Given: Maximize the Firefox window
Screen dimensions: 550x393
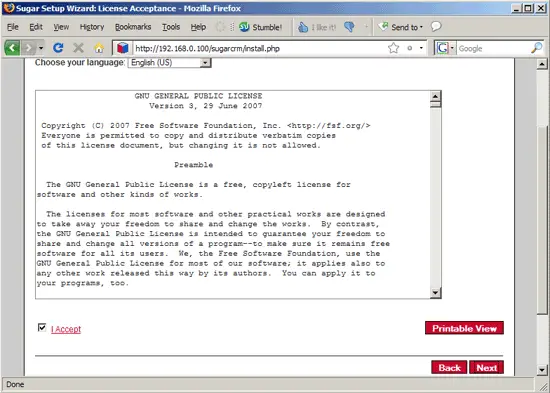Looking at the screenshot, I should (x=528, y=8).
